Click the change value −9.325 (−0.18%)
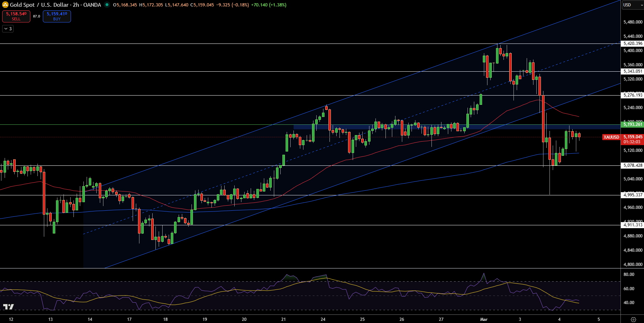The image size is (644, 323). click(232, 5)
